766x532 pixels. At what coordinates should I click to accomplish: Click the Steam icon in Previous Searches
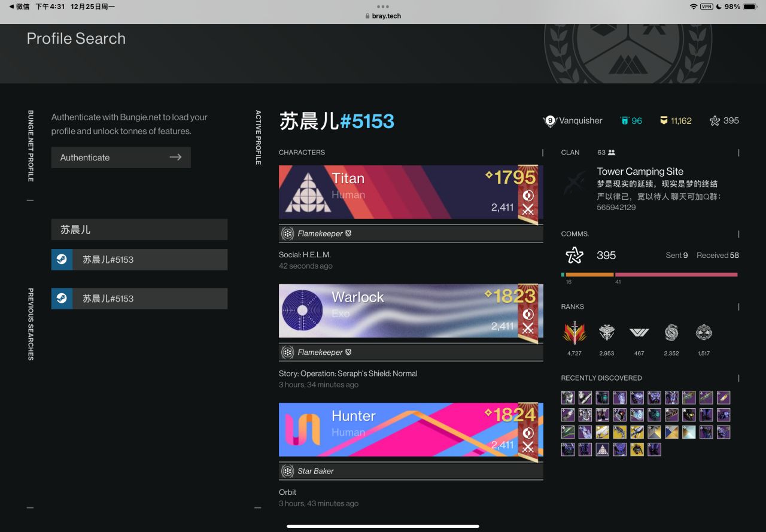(x=62, y=299)
